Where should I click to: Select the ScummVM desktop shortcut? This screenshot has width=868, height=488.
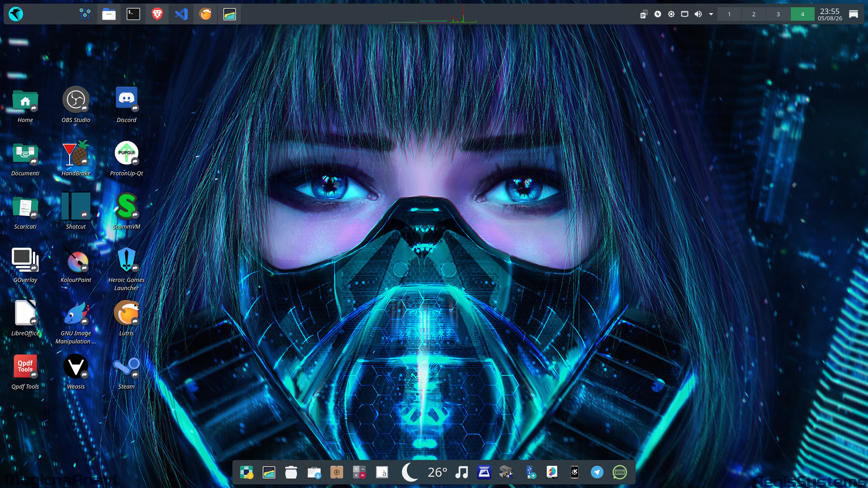[x=127, y=211]
